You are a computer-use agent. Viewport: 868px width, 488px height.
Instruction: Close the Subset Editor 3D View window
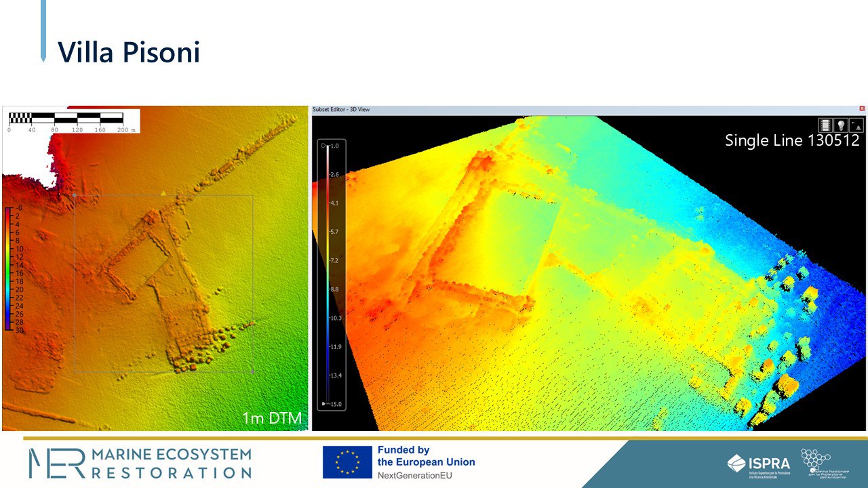coord(862,108)
